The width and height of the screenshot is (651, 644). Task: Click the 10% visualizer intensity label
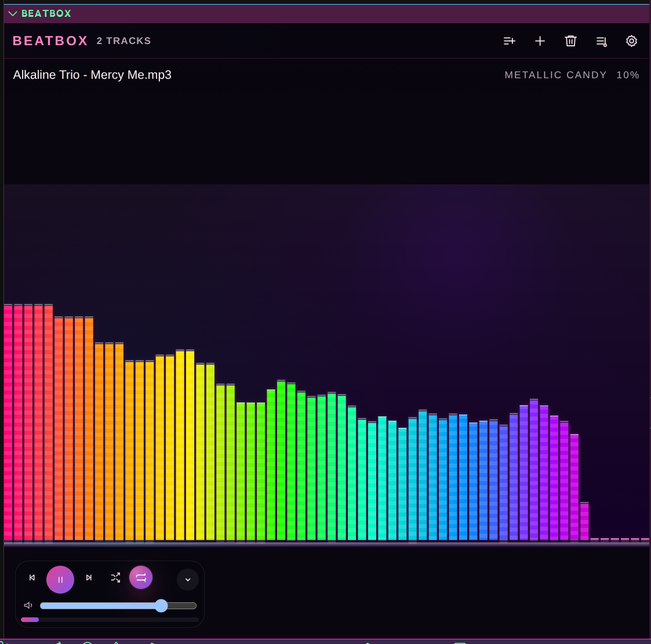coord(627,75)
